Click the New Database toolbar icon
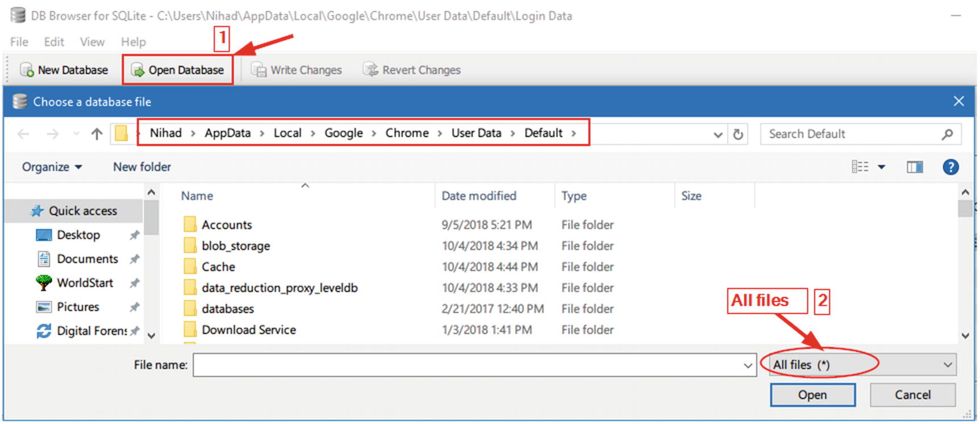Screen dimensions: 980x424 point(27,70)
